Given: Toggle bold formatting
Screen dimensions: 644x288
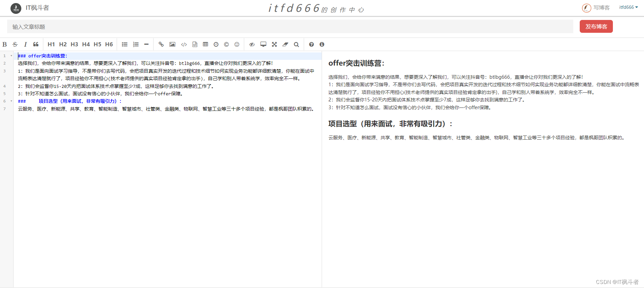Looking at the screenshot, I should click(5, 44).
